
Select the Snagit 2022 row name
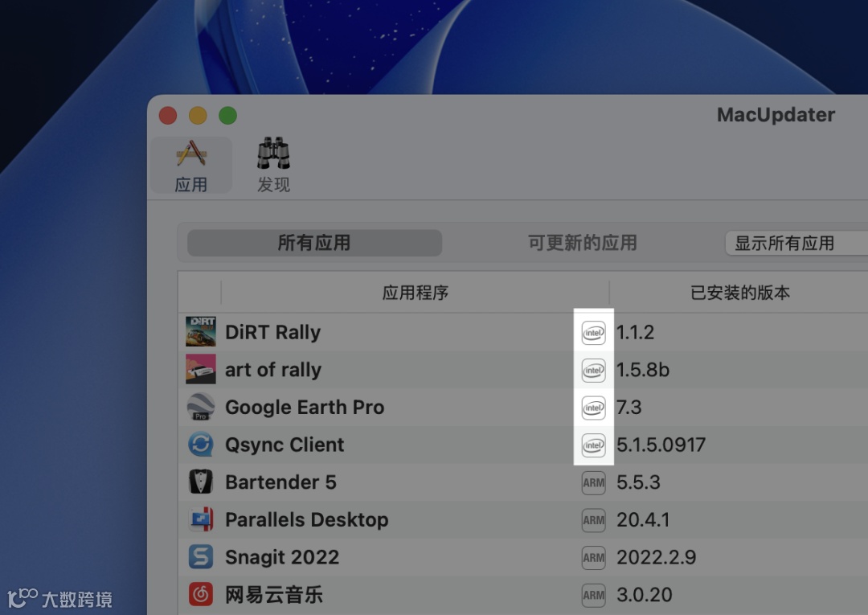(282, 557)
